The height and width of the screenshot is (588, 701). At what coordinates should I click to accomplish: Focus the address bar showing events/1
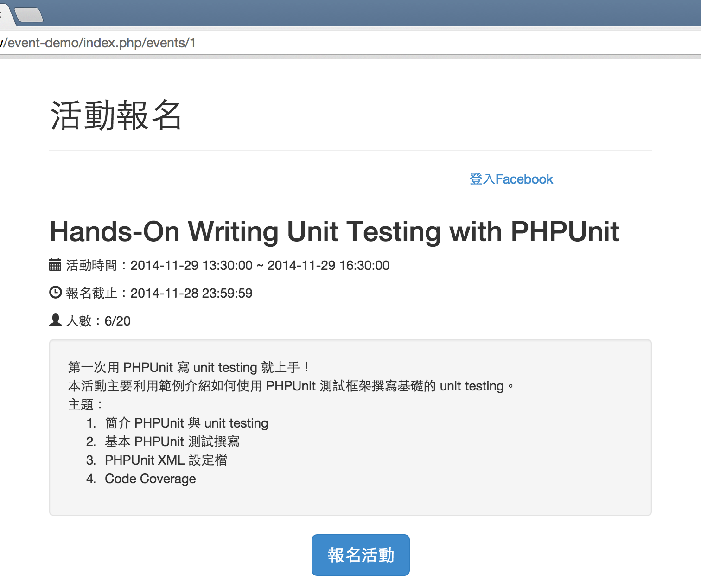coord(185,43)
